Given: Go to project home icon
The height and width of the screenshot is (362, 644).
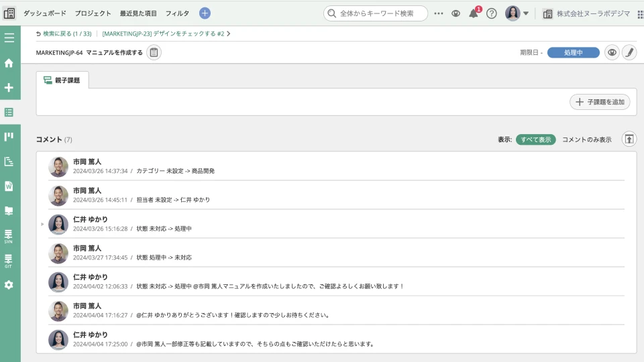Looking at the screenshot, I should (9, 63).
